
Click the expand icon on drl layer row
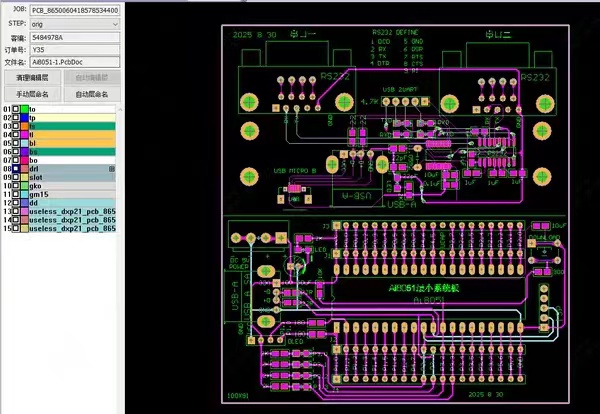[x=112, y=169]
